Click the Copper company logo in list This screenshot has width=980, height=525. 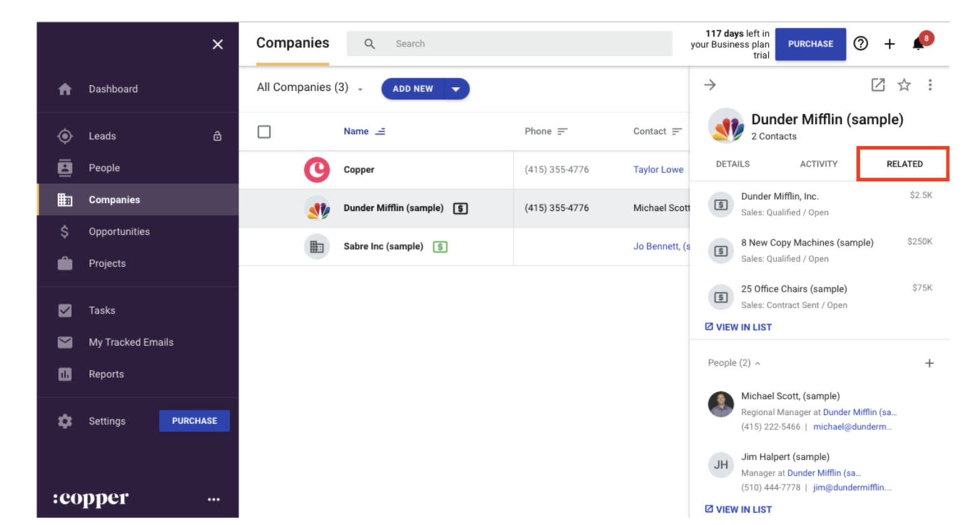coord(317,170)
